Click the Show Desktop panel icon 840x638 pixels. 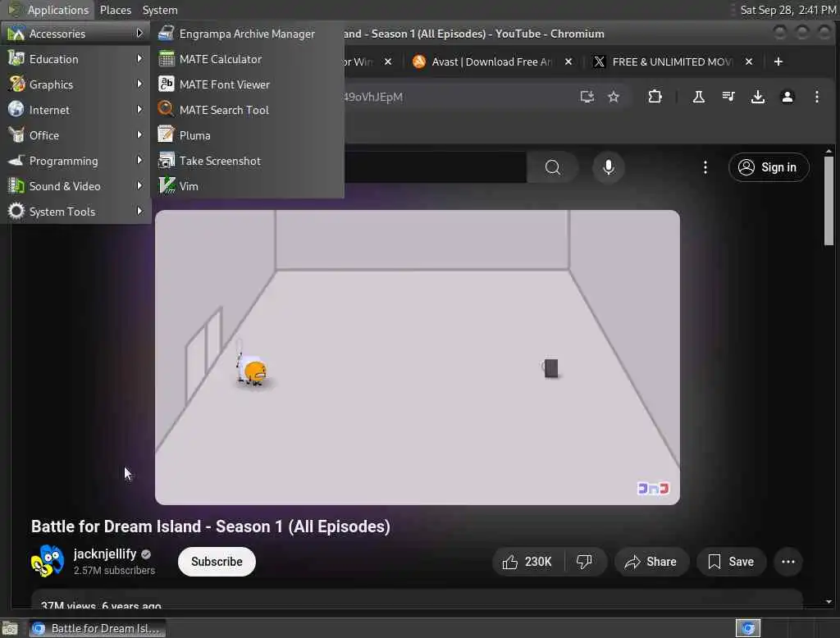pos(10,628)
